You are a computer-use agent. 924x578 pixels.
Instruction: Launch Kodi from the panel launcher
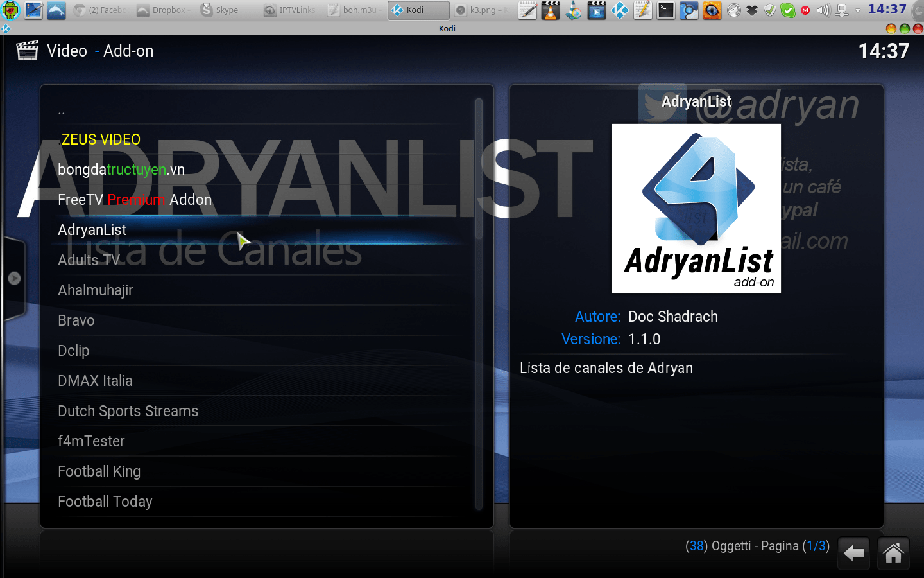point(620,10)
